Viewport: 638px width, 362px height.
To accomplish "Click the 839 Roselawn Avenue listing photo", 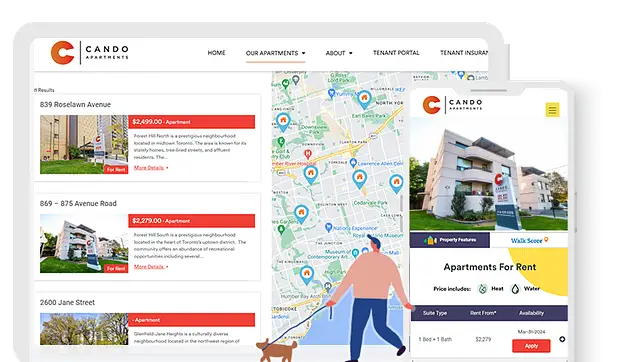I will [84, 144].
